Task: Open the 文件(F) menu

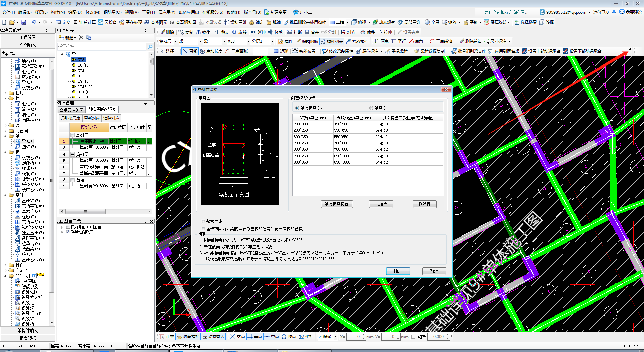Action: click(9, 12)
